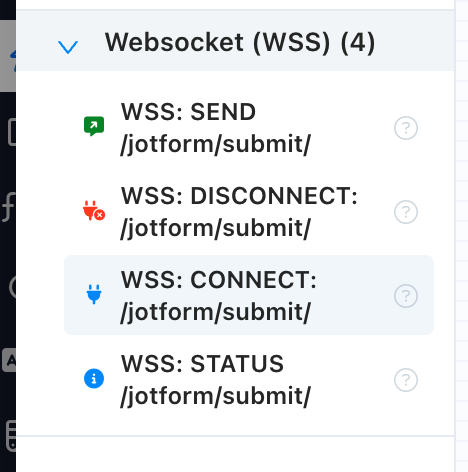Image resolution: width=468 pixels, height=472 pixels.
Task: Select the WSS: STATUS /jotform/submit/ entry
Action: (249, 380)
